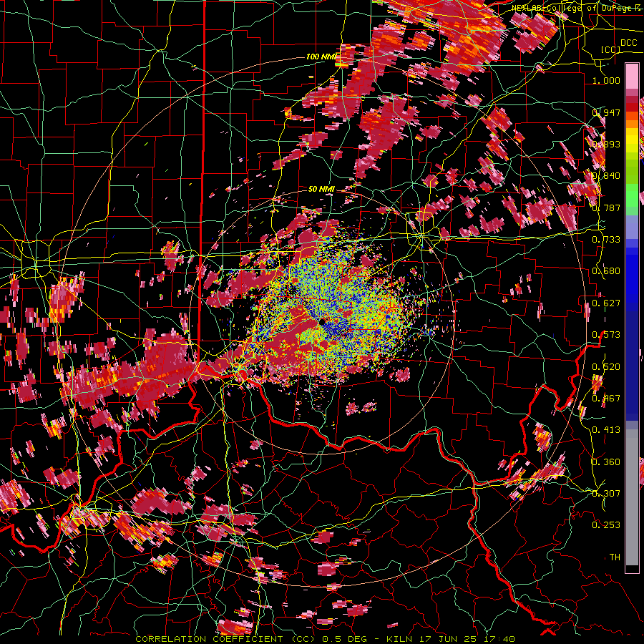
Task: Select the 0.787 value on the scale
Action: [x=606, y=208]
